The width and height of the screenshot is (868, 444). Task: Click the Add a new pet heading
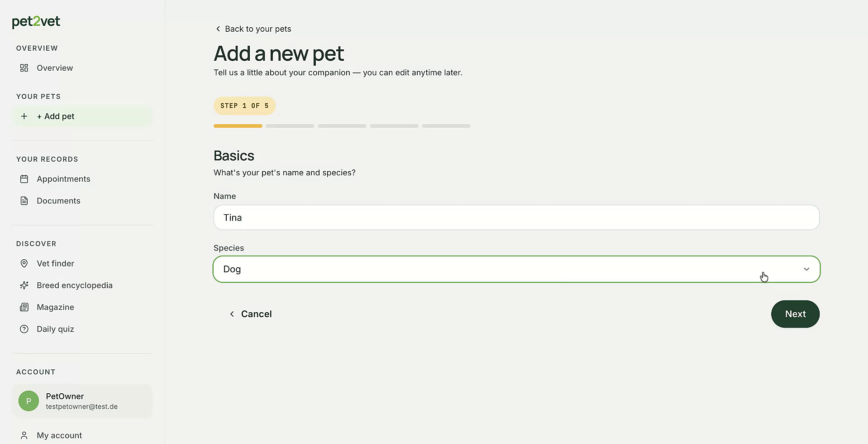click(279, 53)
